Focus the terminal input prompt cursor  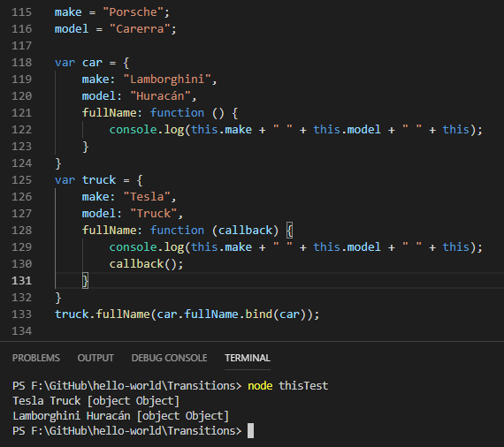point(251,430)
